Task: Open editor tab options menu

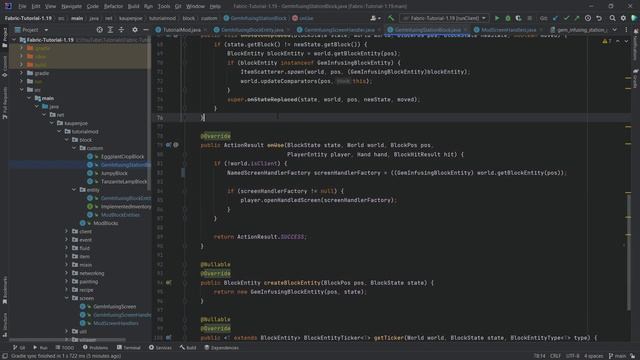Action: tap(626, 30)
